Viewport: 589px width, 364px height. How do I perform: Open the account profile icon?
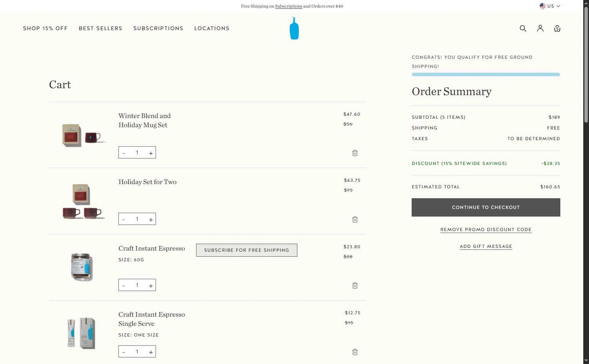click(x=540, y=28)
